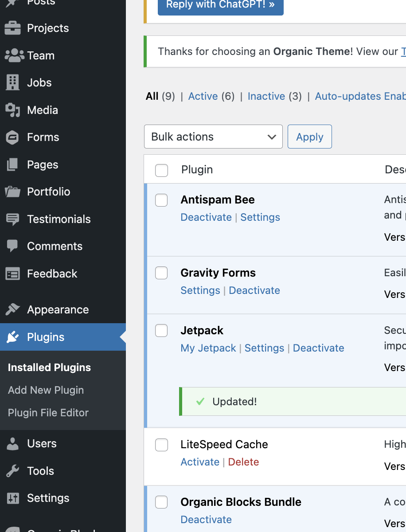The width and height of the screenshot is (406, 532).
Task: Deactivate the Jetpack plugin
Action: point(319,348)
